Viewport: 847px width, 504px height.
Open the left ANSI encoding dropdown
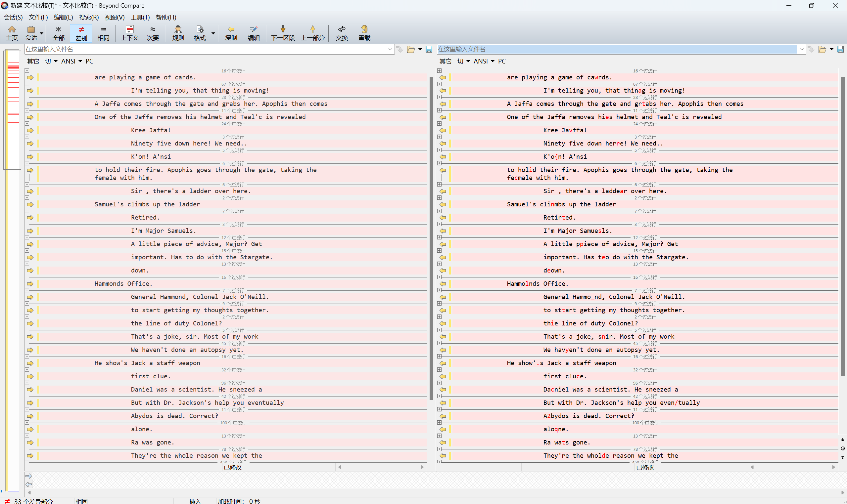click(71, 61)
